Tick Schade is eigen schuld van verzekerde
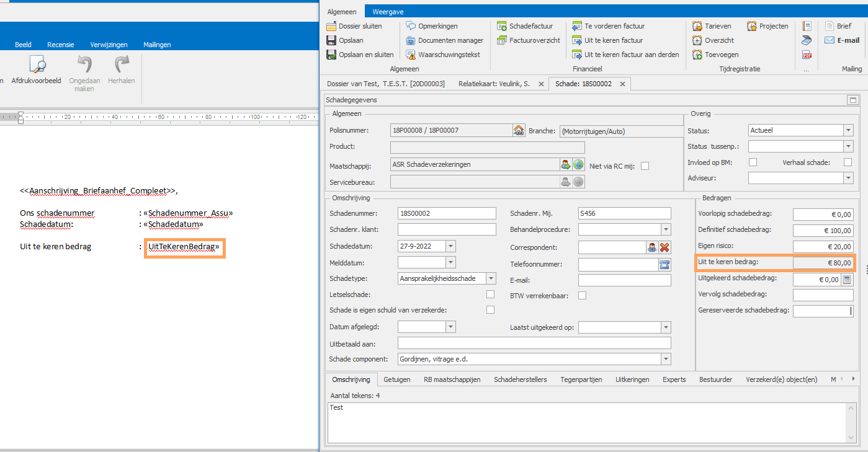The width and height of the screenshot is (868, 452). (x=491, y=309)
